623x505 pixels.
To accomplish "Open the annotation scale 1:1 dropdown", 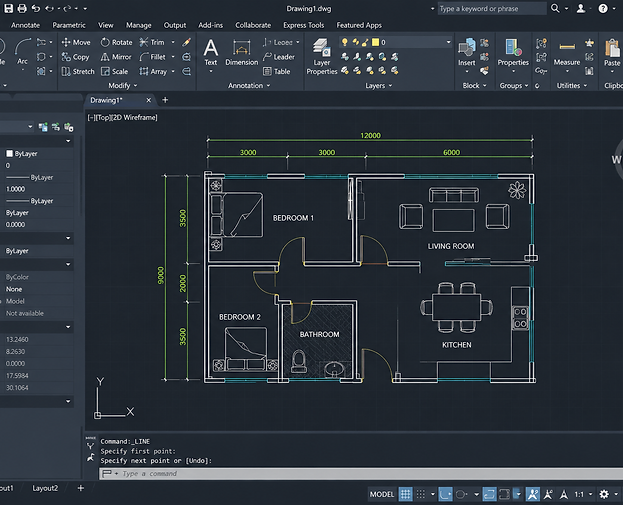I will pyautogui.click(x=583, y=494).
